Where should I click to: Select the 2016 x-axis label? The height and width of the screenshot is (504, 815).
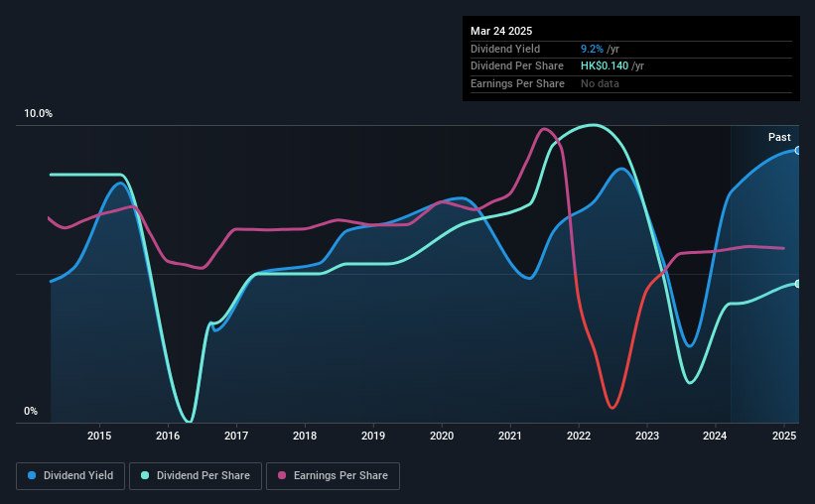(x=168, y=436)
